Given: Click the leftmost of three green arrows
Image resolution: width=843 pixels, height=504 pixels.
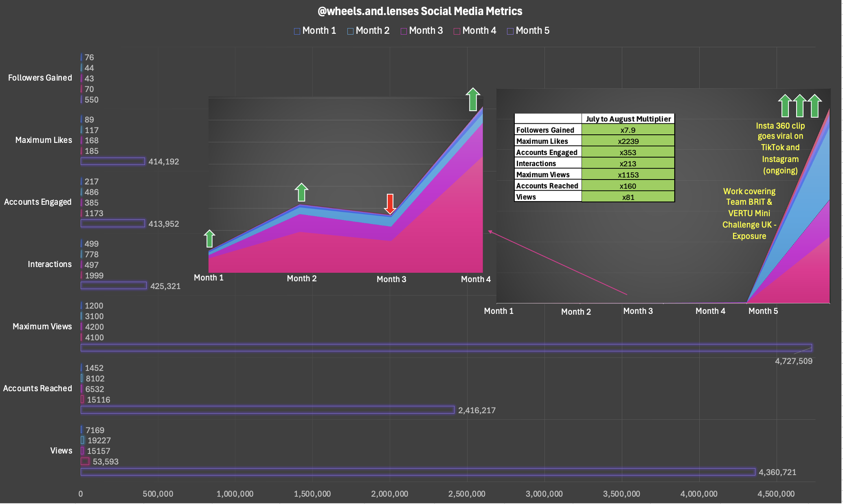Looking at the screenshot, I should pyautogui.click(x=785, y=106).
